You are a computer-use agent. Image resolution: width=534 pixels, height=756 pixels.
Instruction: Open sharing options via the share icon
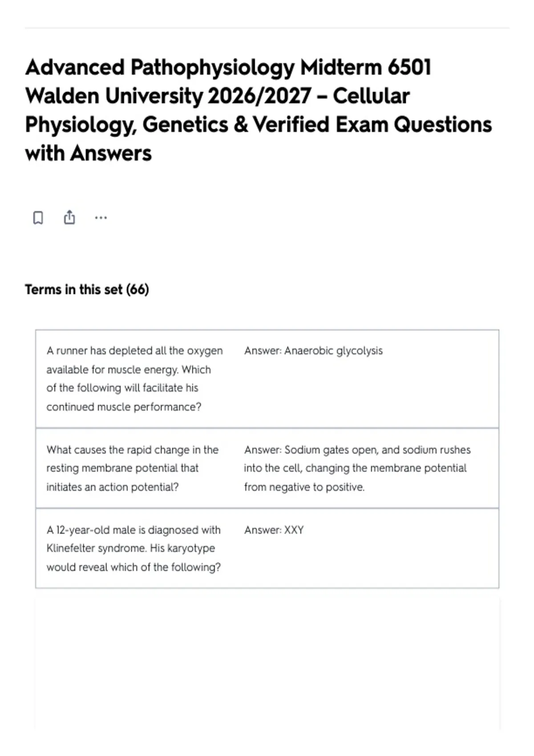point(69,217)
